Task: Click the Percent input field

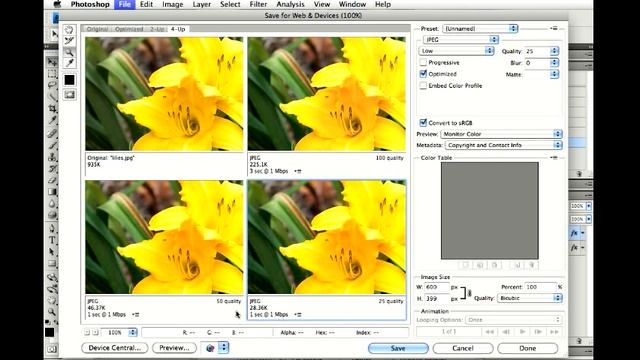Action: 541,287
